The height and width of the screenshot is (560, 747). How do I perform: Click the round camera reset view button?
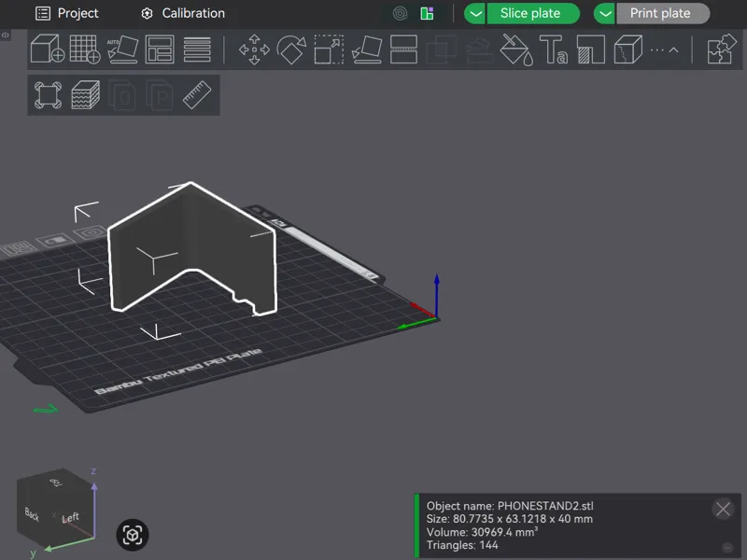tap(133, 535)
